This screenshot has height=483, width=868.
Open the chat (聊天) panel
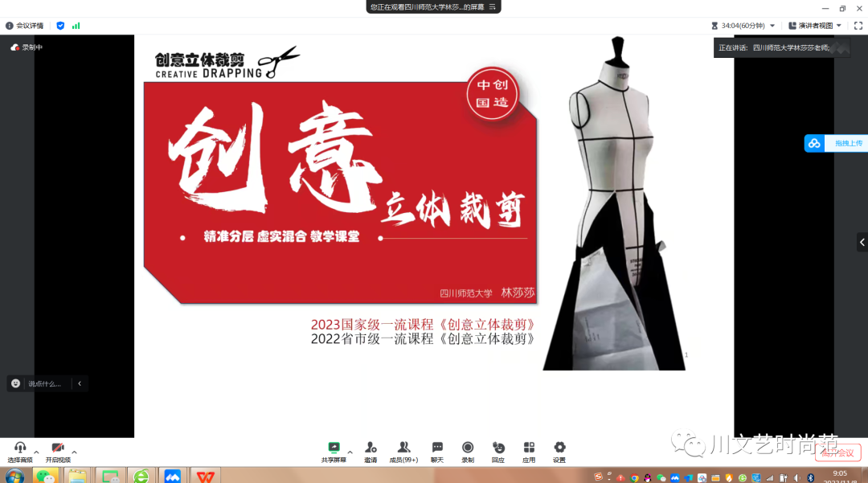437,451
